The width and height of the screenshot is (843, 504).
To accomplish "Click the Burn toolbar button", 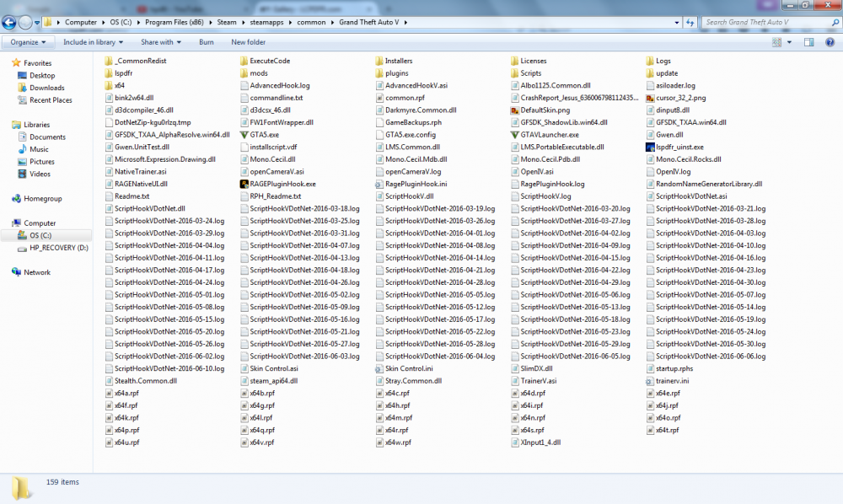I will 206,42.
